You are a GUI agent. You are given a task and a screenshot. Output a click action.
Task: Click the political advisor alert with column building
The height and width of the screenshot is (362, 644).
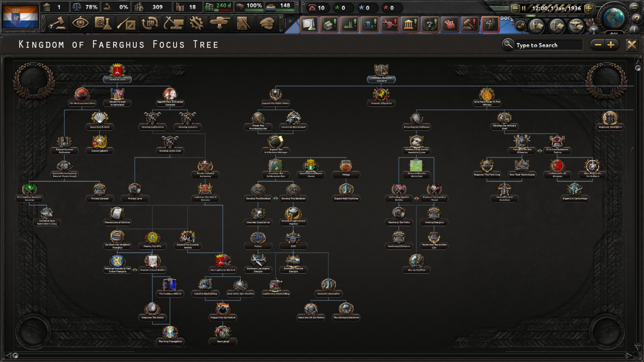(409, 24)
